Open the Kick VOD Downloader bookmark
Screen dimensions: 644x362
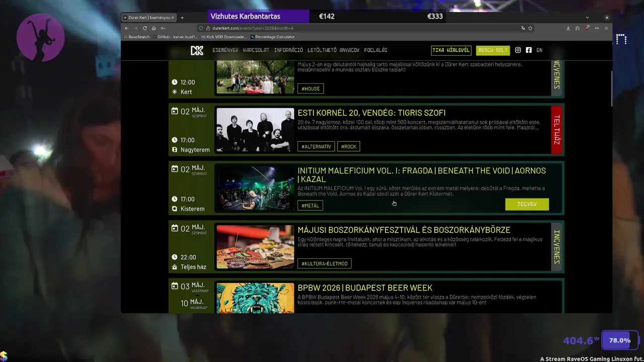(224, 37)
